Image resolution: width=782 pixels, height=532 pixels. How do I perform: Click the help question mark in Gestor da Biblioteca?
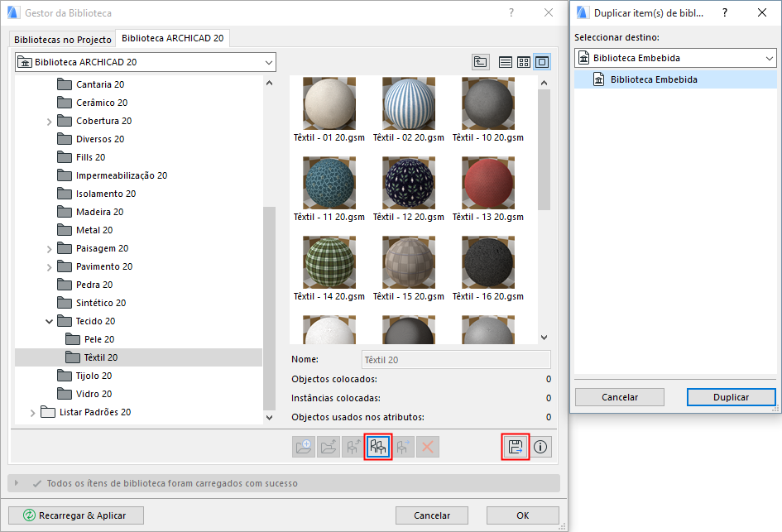tap(511, 12)
